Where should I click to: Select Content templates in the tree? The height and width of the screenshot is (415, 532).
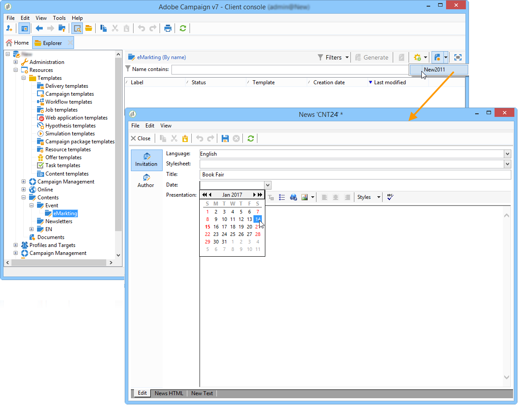click(67, 174)
